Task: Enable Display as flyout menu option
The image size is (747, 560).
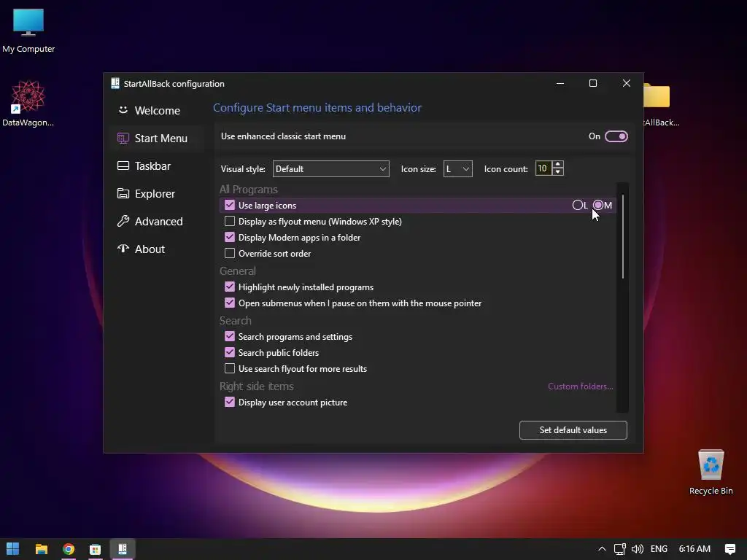Action: tap(230, 222)
